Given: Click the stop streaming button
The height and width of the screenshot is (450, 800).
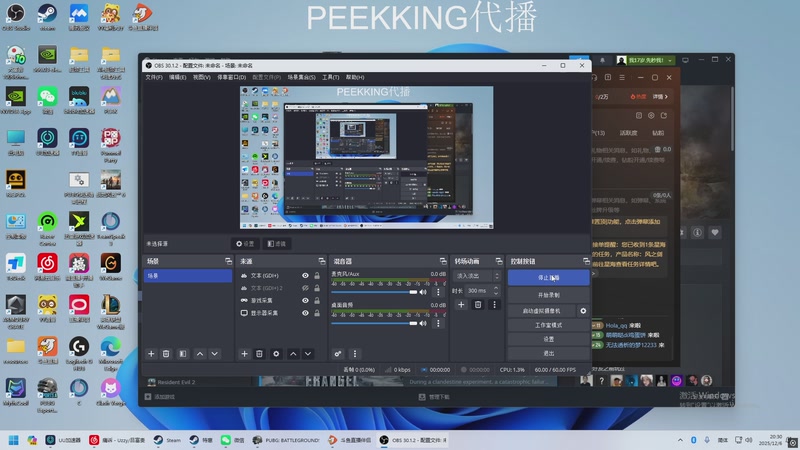Looking at the screenshot, I should click(548, 278).
